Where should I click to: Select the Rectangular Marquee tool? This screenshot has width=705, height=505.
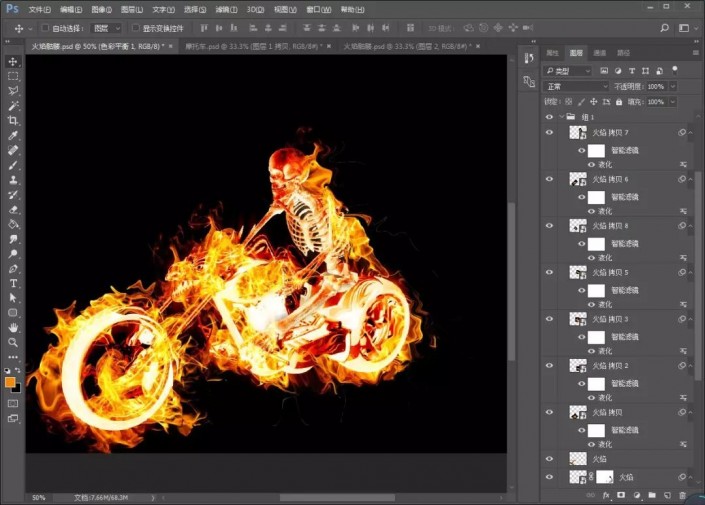click(13, 76)
